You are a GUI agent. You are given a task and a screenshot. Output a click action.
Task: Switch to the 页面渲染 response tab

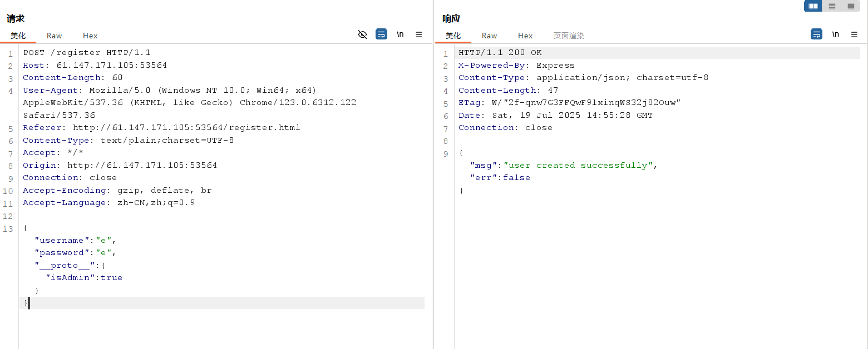pos(569,36)
